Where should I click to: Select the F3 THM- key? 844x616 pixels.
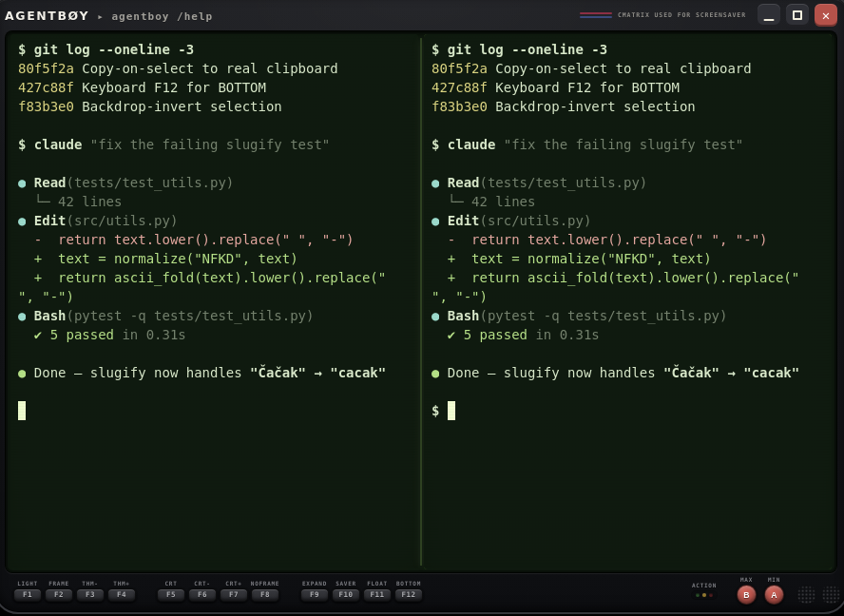tap(90, 594)
